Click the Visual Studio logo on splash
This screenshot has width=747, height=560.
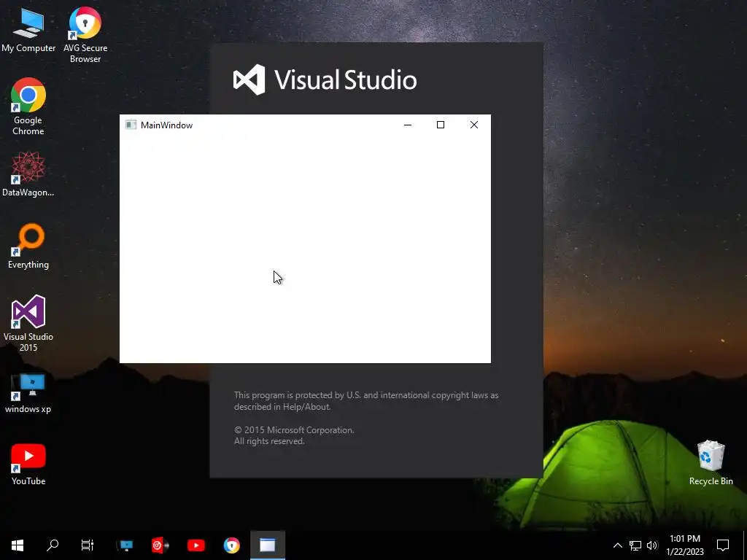pyautogui.click(x=325, y=79)
